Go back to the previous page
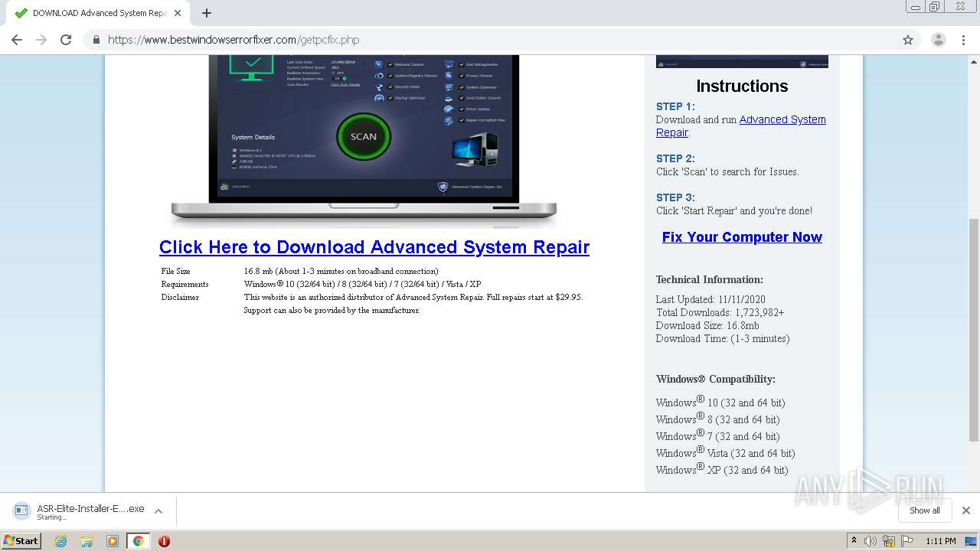Screen dimensions: 980x551 pyautogui.click(x=17, y=40)
